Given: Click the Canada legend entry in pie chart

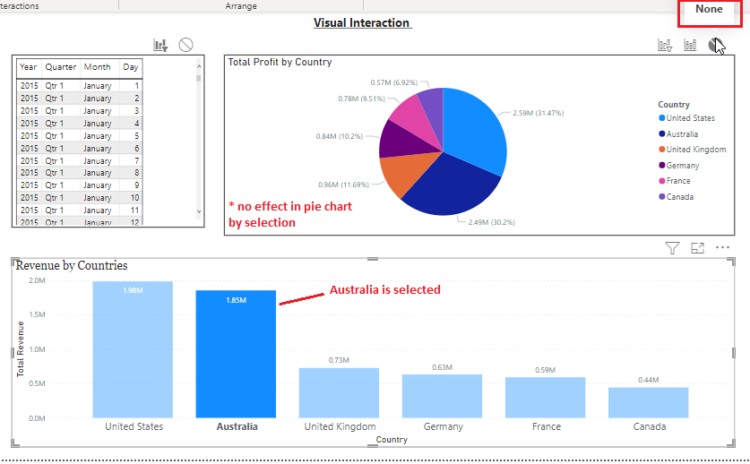Looking at the screenshot, I should tap(682, 196).
